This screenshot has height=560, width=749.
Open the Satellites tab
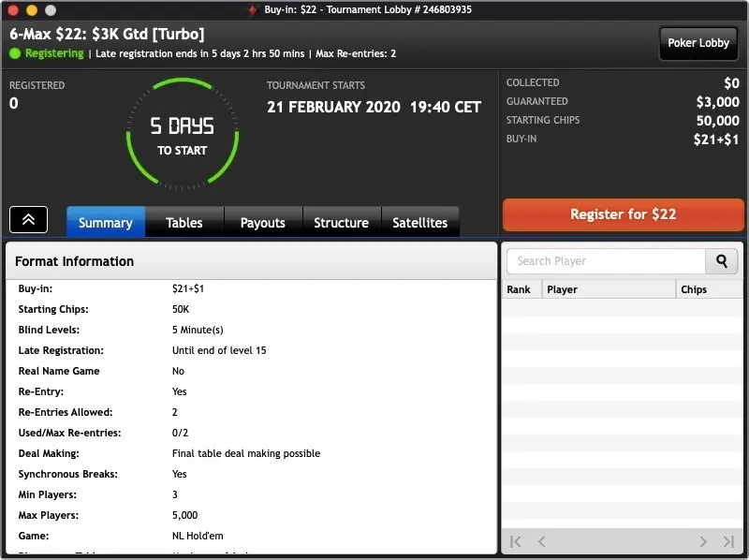point(419,223)
